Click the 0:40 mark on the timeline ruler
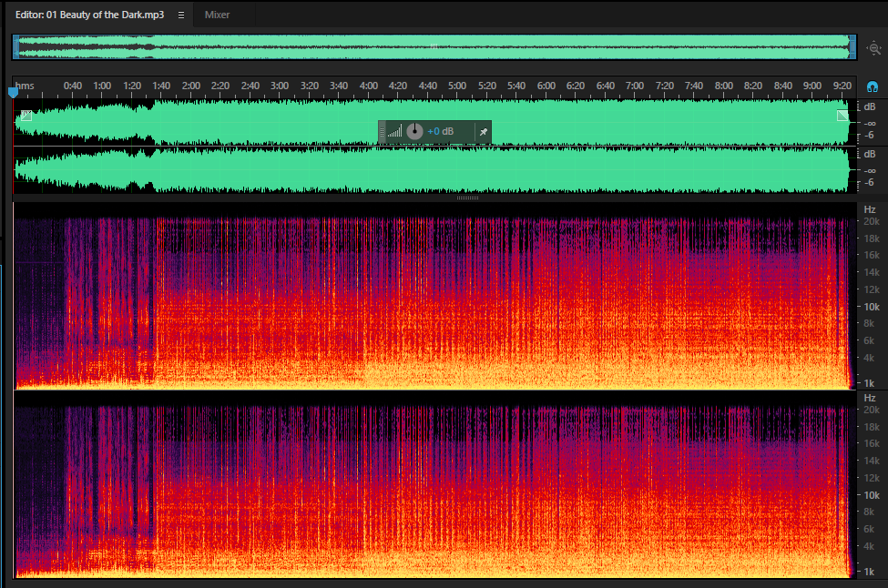888x588 pixels. coord(73,86)
